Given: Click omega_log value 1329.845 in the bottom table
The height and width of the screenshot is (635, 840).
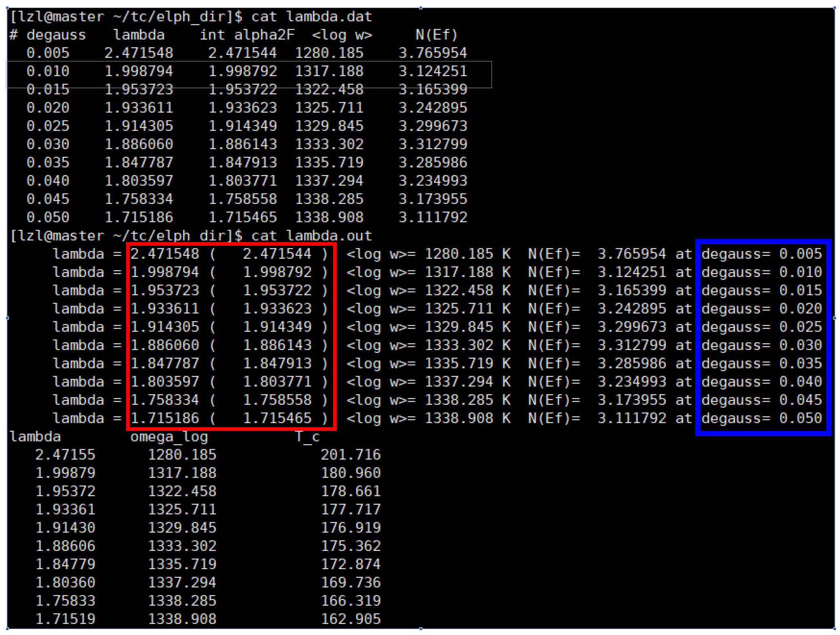Looking at the screenshot, I should (182, 527).
